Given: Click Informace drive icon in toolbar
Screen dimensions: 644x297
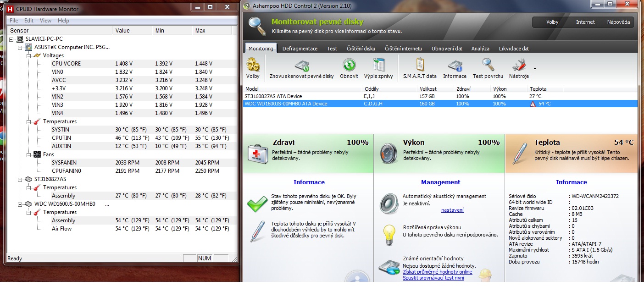Looking at the screenshot, I should 455,65.
